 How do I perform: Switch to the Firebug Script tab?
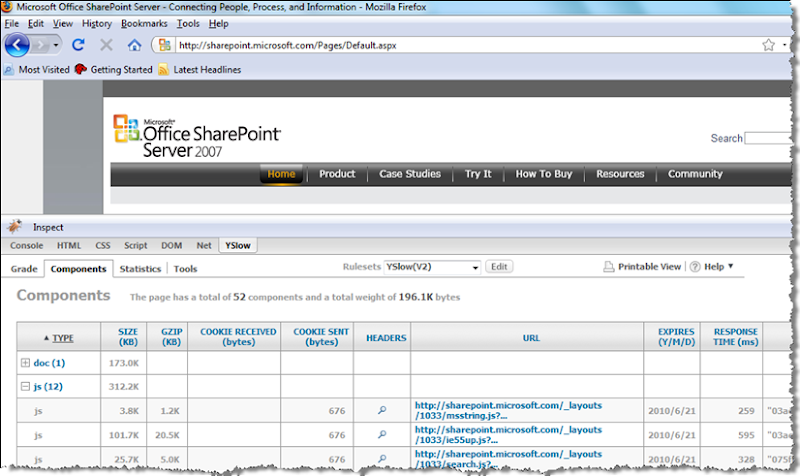[136, 245]
